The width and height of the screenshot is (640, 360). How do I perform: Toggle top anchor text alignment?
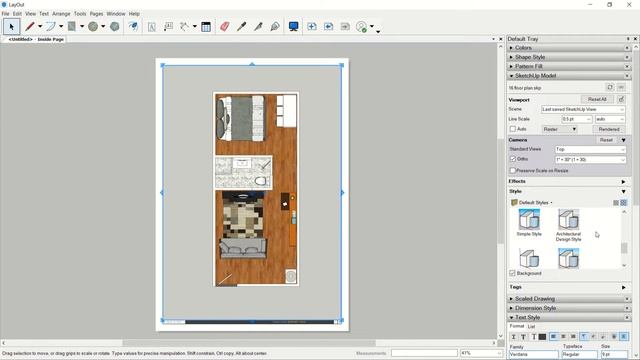tap(584, 336)
